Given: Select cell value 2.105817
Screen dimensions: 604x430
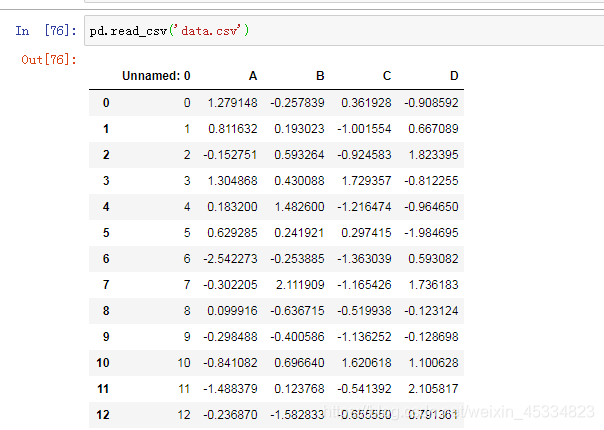Looking at the screenshot, I should click(x=433, y=389).
